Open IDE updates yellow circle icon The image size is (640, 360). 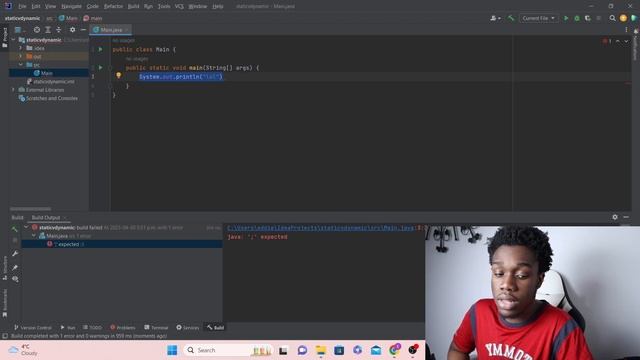(623, 18)
